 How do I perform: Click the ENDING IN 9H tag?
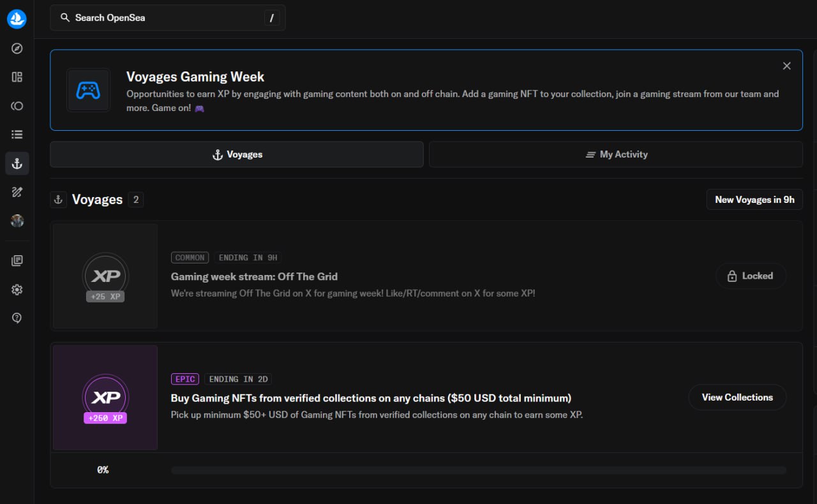(248, 258)
